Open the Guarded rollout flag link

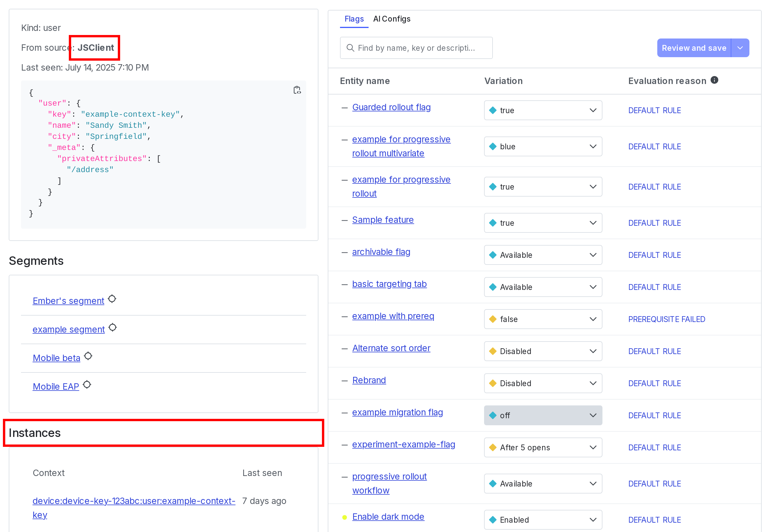391,107
